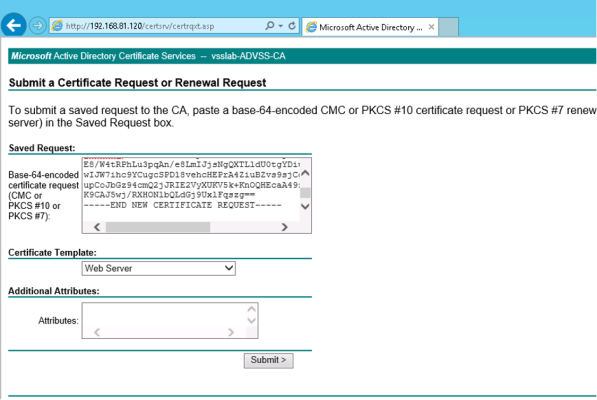Close the Microsoft Active Directory tab
The width and height of the screenshot is (597, 400).
coord(431,27)
